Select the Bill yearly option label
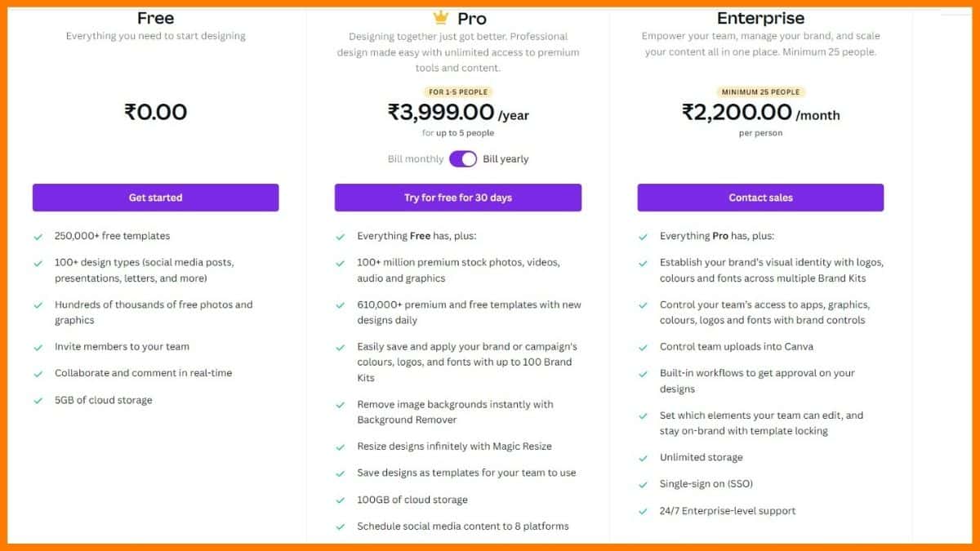 click(x=506, y=159)
